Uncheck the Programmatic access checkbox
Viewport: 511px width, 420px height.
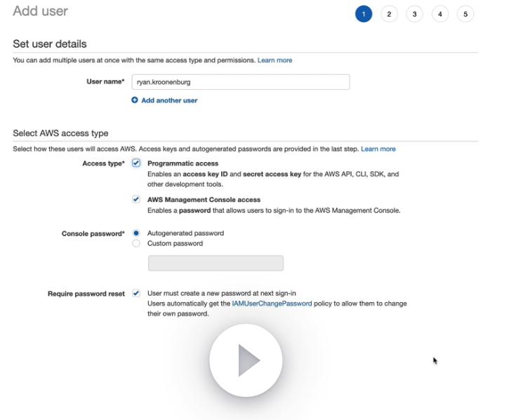pos(136,163)
